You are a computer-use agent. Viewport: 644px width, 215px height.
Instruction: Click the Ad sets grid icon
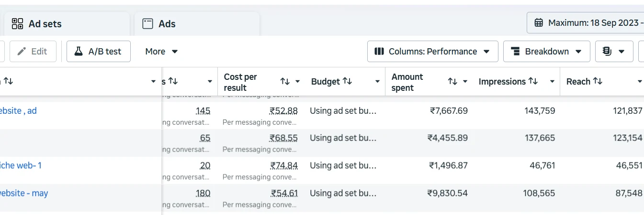[17, 24]
